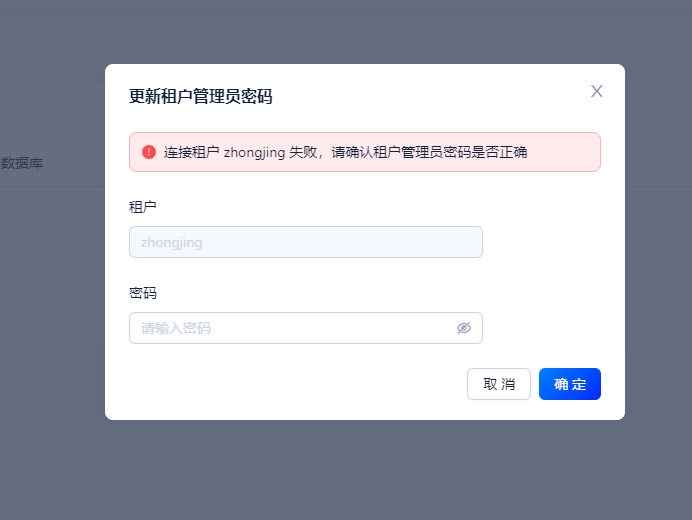
Task: Click the 失败 text in the alert
Action: 303,152
